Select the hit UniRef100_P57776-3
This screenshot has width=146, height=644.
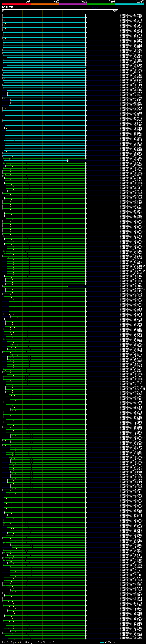pyautogui.click(x=132, y=389)
